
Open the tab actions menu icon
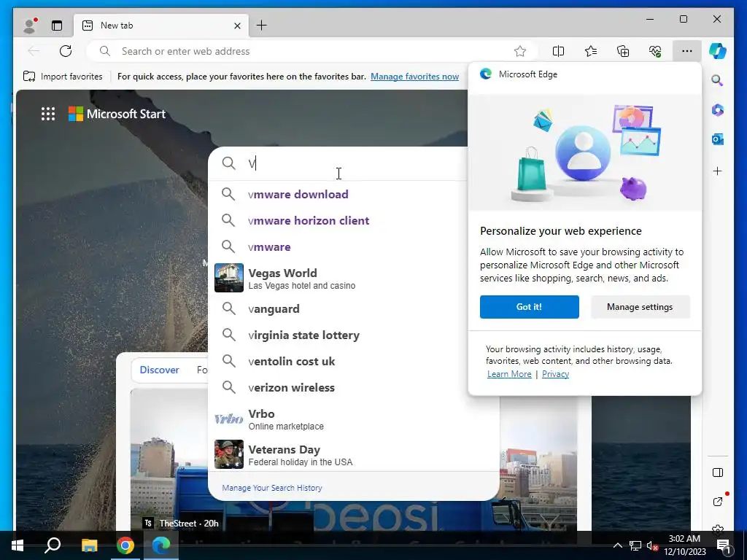click(x=57, y=26)
